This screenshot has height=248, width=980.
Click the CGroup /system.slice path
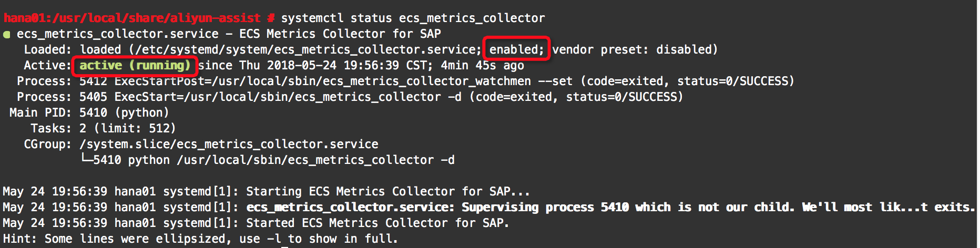229,144
